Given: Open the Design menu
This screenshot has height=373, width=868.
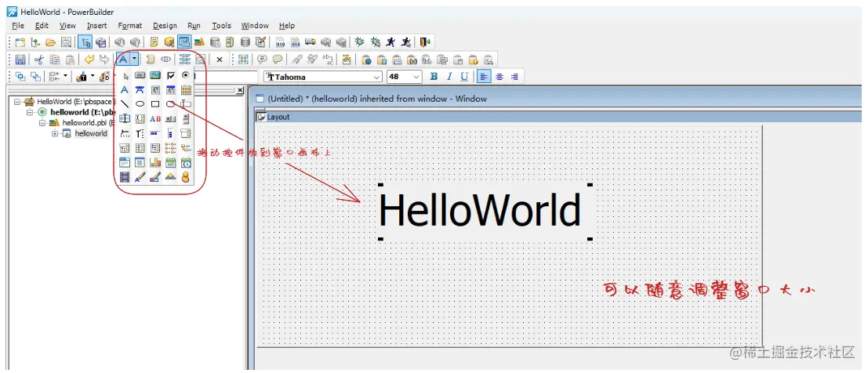Looking at the screenshot, I should pos(165,25).
